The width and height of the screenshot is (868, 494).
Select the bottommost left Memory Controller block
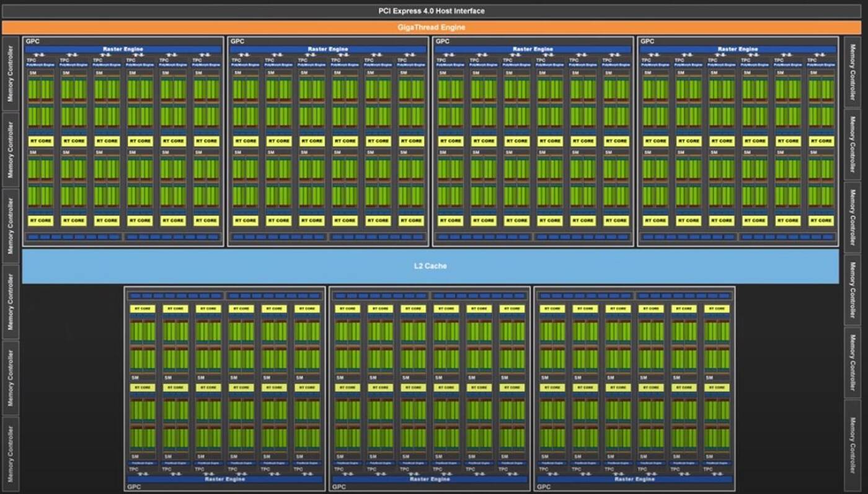pyautogui.click(x=11, y=451)
